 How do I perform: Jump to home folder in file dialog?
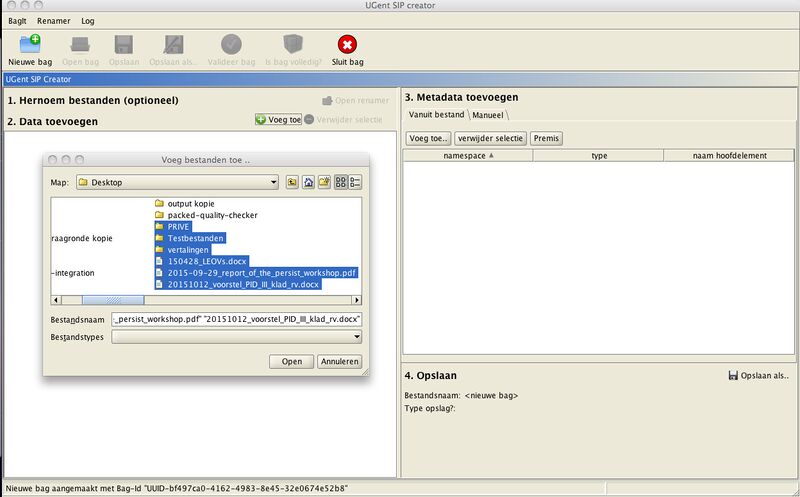309,183
